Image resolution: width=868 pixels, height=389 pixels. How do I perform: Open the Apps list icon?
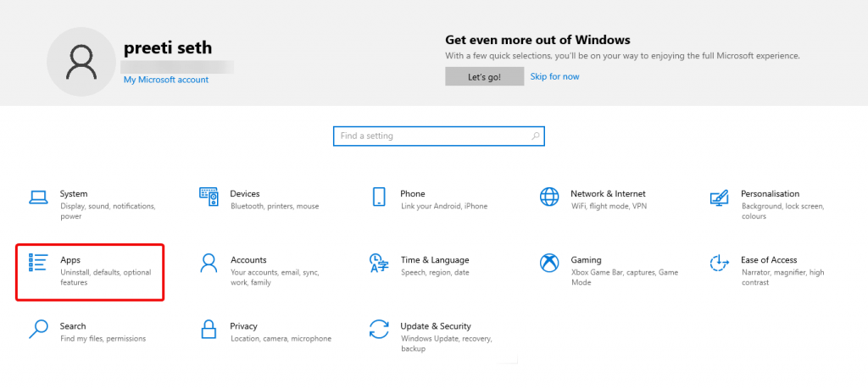(38, 262)
